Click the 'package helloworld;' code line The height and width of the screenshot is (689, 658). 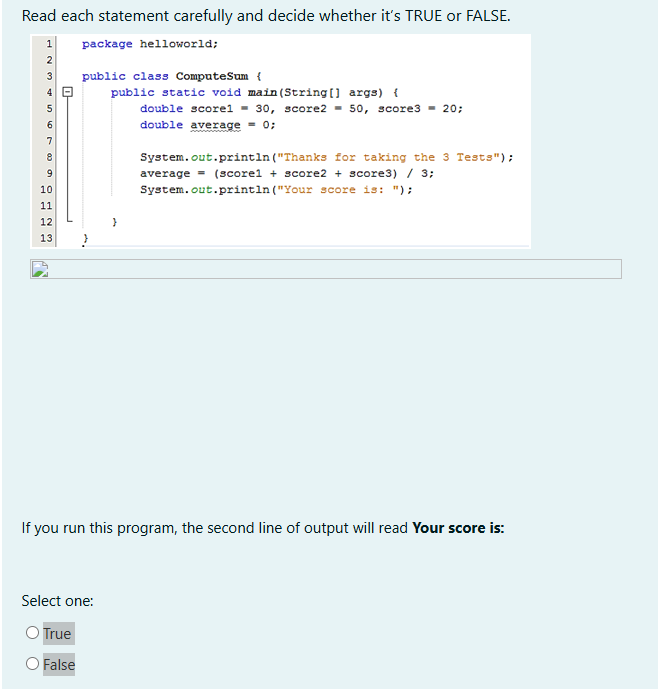(150, 44)
